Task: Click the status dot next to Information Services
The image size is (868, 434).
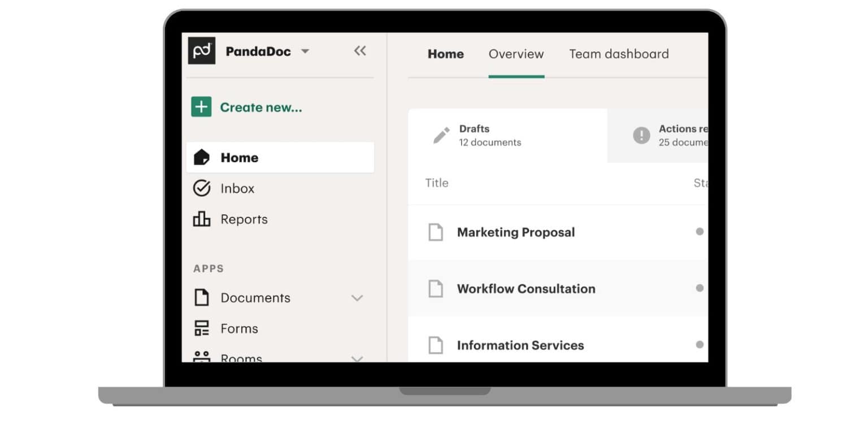Action: 700,344
